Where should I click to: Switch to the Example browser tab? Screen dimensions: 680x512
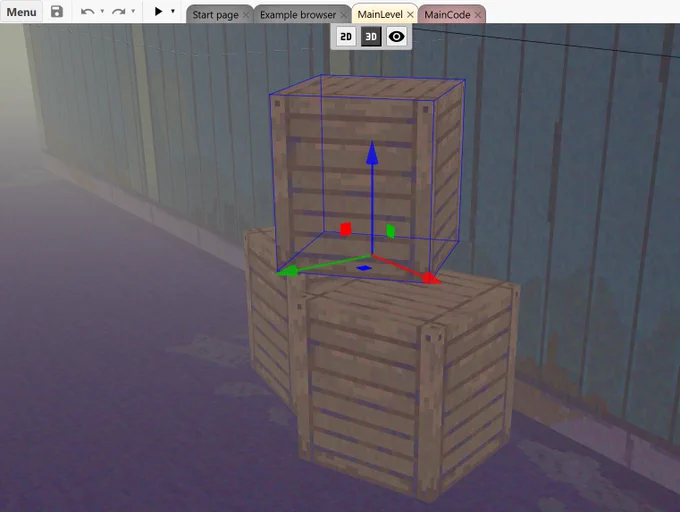point(298,15)
